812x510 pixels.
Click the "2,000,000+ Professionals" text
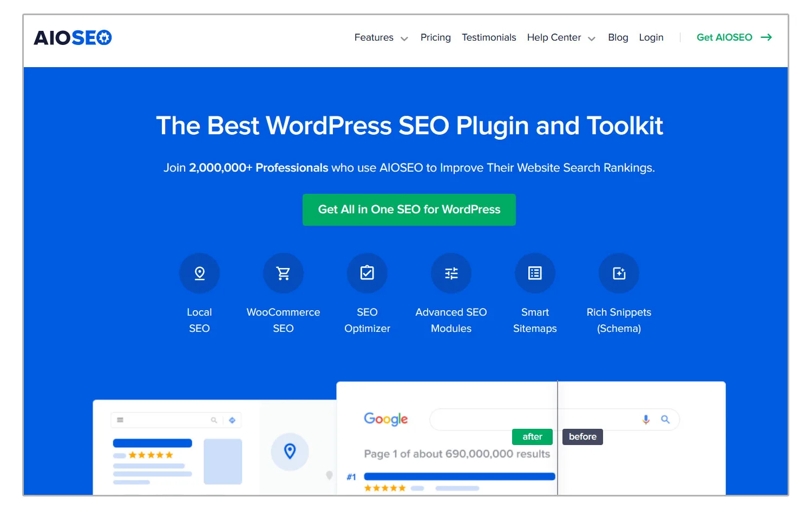pyautogui.click(x=259, y=168)
